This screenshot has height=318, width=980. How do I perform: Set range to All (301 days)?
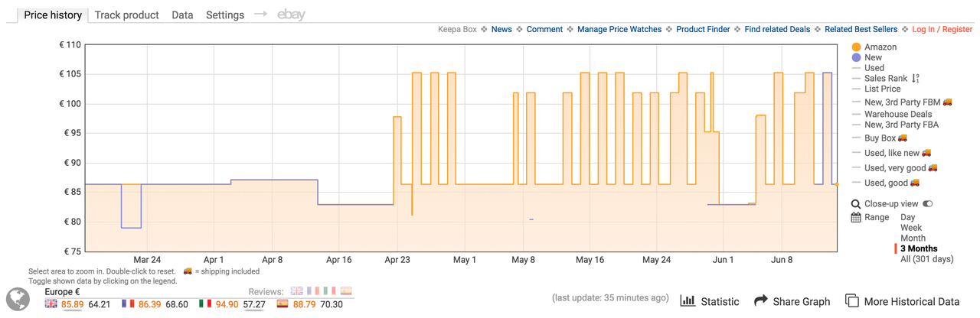pos(926,259)
